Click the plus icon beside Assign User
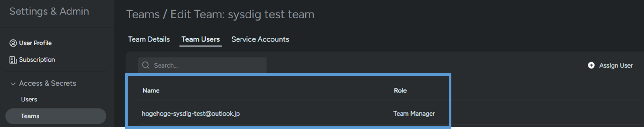This screenshot has width=644, height=129. click(x=591, y=65)
